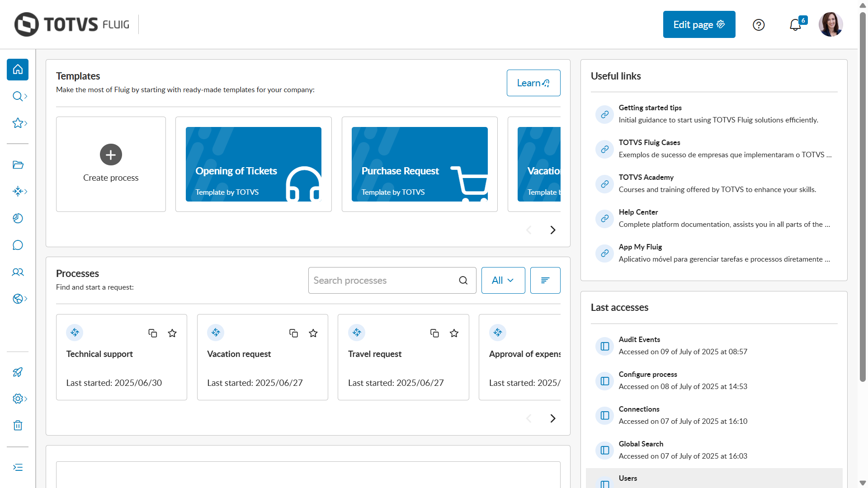Open the notifications bell icon
The height and width of the screenshot is (488, 868).
pyautogui.click(x=795, y=25)
